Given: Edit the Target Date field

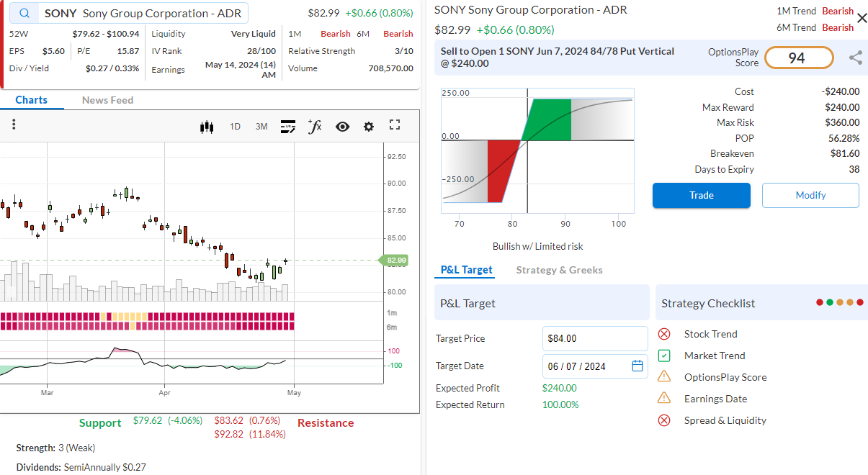Looking at the screenshot, I should coord(595,366).
